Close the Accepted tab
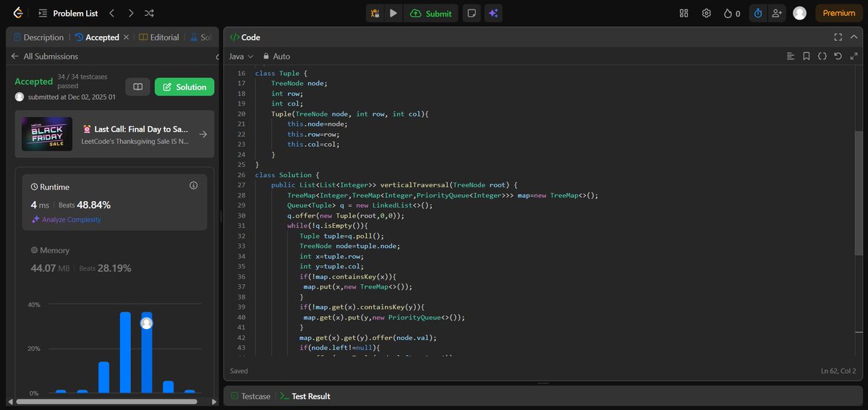 [x=127, y=37]
